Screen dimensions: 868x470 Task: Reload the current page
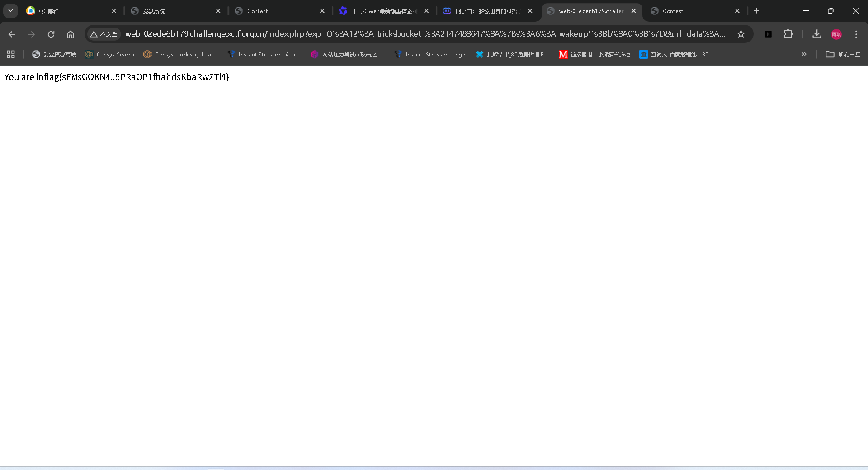51,34
